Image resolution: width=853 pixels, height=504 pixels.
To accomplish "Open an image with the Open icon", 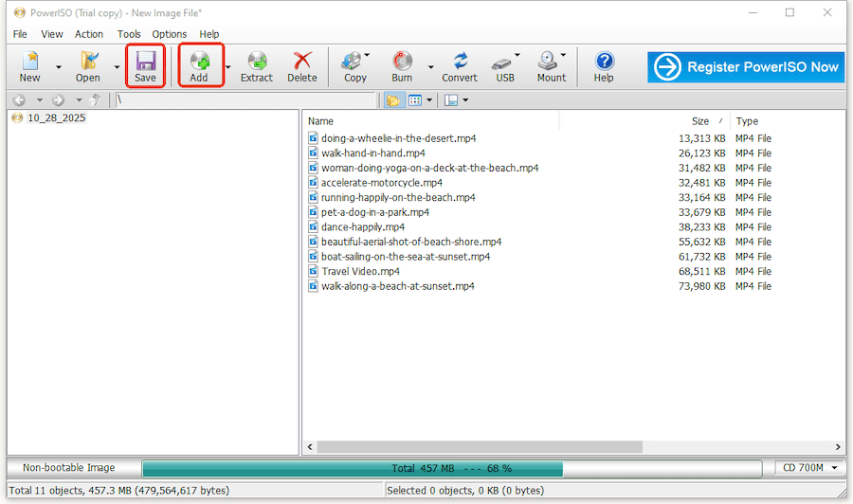I will [x=89, y=61].
